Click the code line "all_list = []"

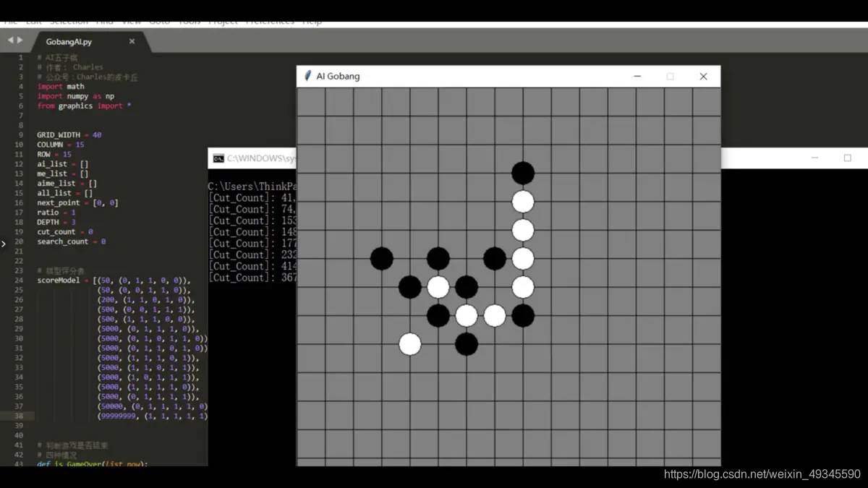tap(65, 193)
